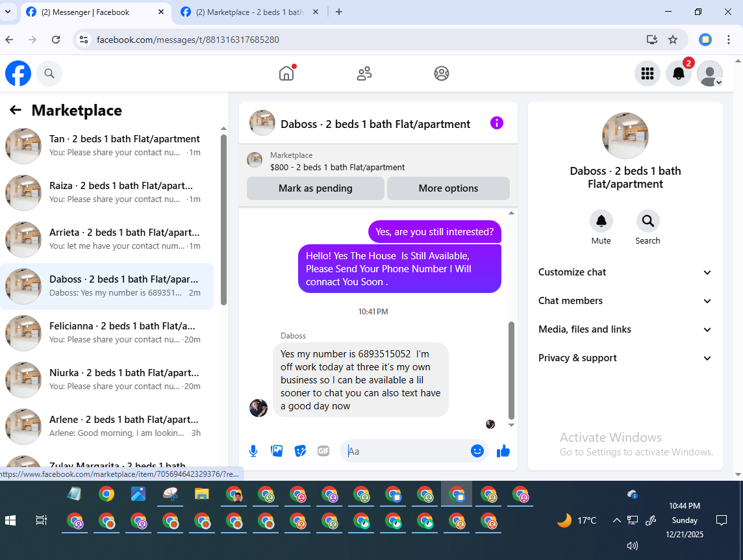Close the Marketplace - 2 beds browser tab
The image size is (743, 560).
(x=316, y=12)
